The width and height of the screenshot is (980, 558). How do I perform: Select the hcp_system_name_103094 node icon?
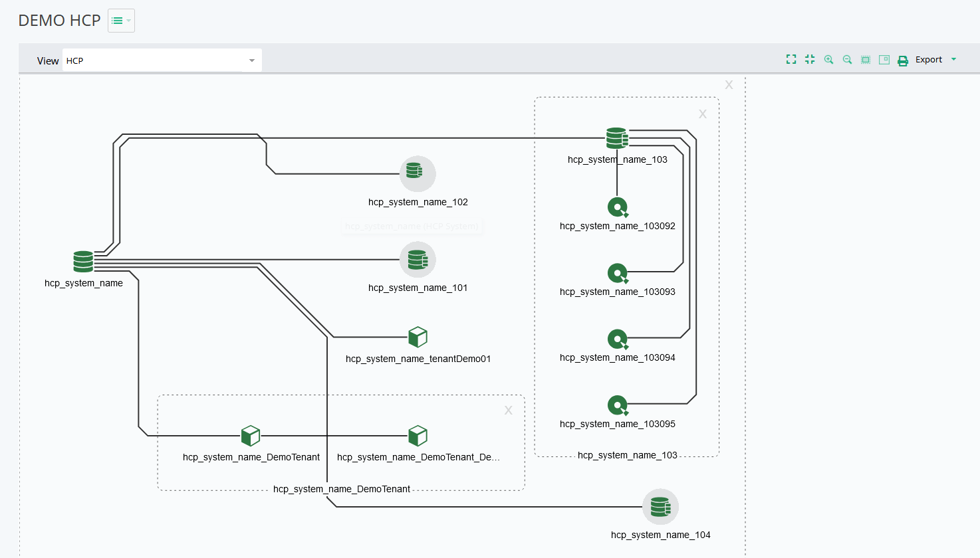(x=618, y=339)
